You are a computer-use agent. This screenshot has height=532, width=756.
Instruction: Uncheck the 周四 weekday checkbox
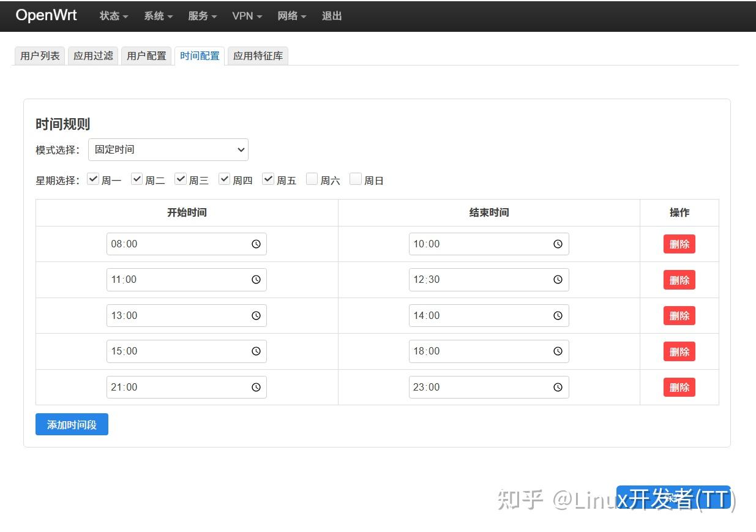pos(225,179)
